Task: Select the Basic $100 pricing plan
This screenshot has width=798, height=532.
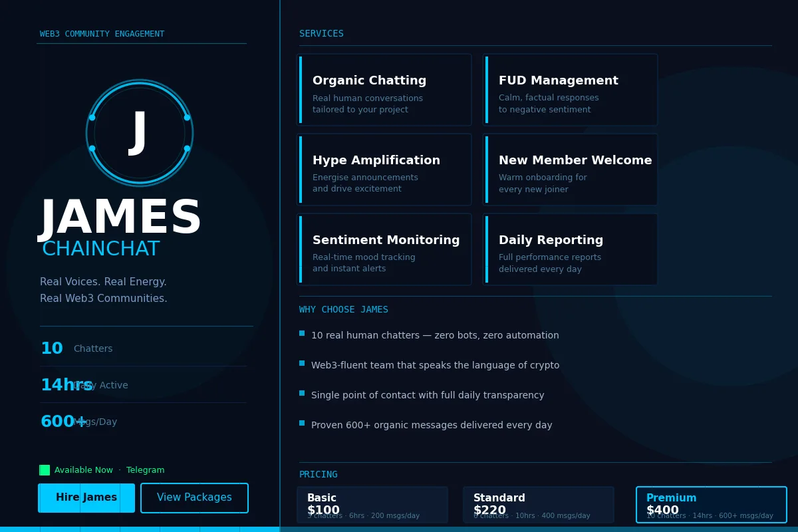Action: pyautogui.click(x=372, y=505)
